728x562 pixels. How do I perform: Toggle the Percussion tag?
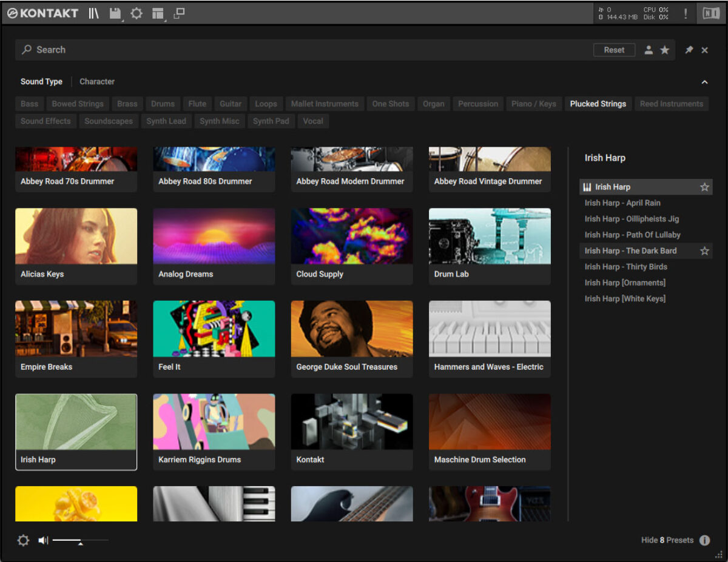[478, 104]
